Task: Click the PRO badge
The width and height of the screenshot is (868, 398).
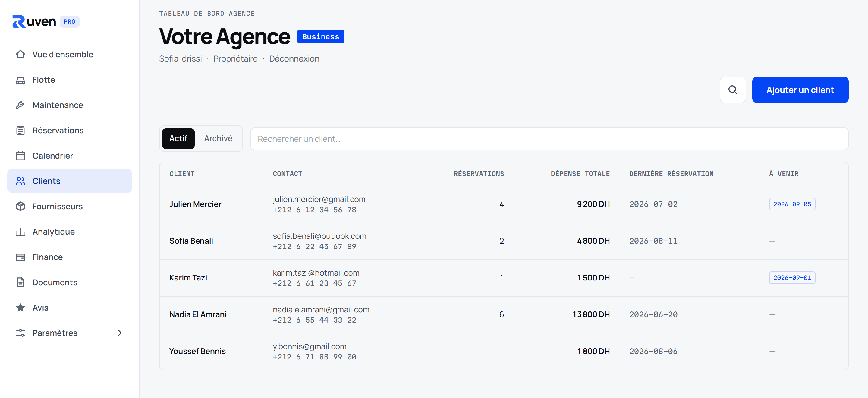Action: (69, 22)
